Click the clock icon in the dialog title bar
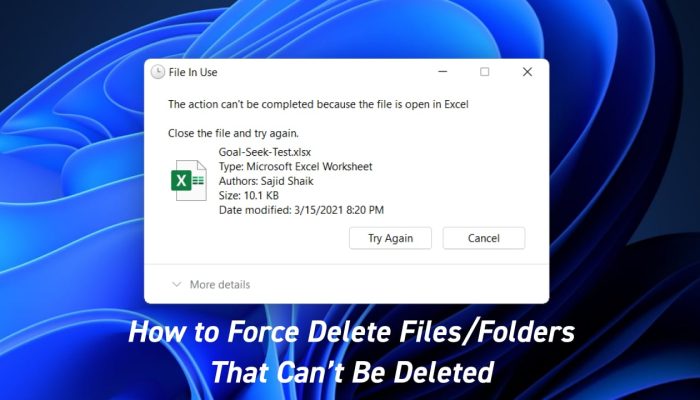Image resolution: width=700 pixels, height=400 pixels. point(158,72)
